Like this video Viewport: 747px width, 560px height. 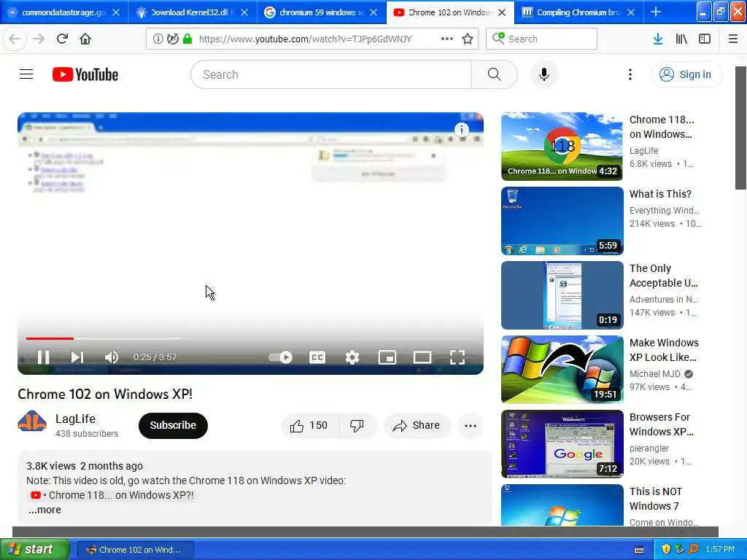coord(309,425)
